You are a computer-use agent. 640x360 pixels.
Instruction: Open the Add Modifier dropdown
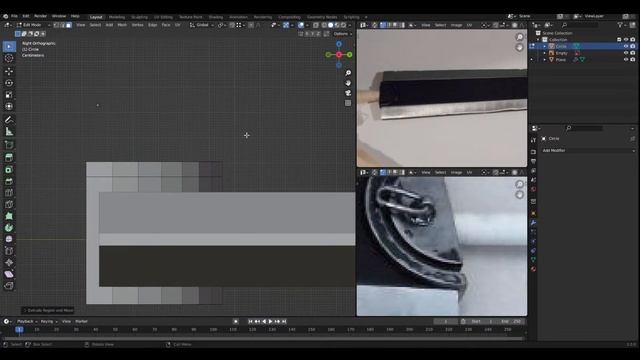(x=588, y=151)
